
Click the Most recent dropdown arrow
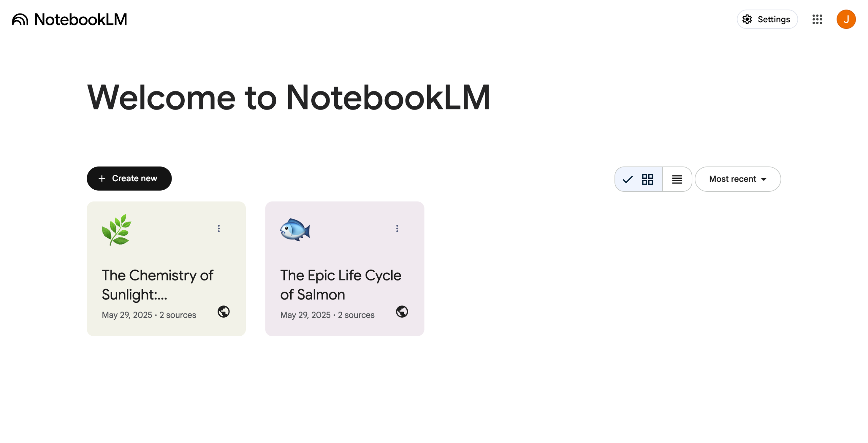[x=764, y=180]
